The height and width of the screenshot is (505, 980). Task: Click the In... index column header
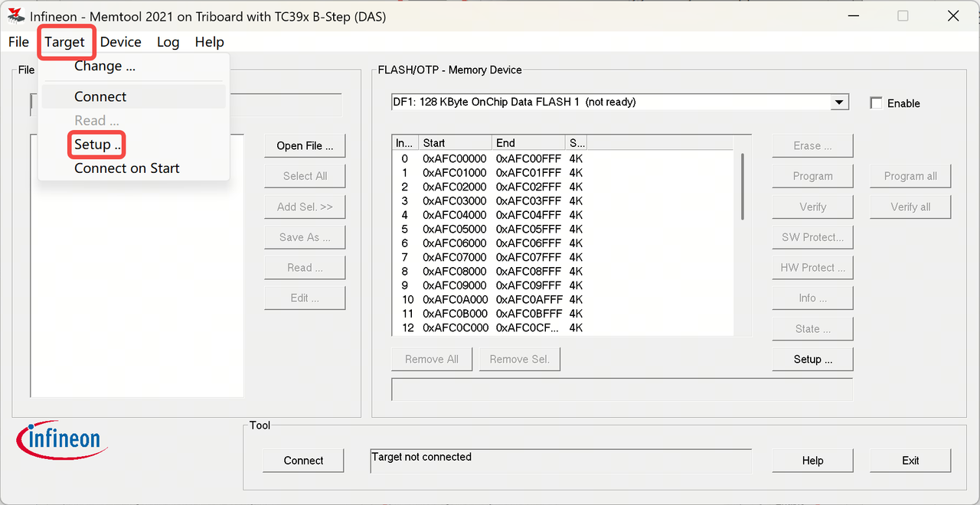pos(405,143)
